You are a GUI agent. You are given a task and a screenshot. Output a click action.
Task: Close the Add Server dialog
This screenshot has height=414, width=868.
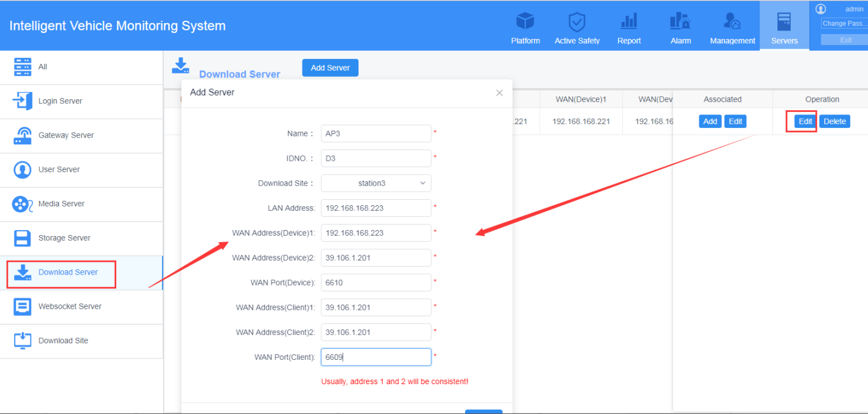pos(499,93)
